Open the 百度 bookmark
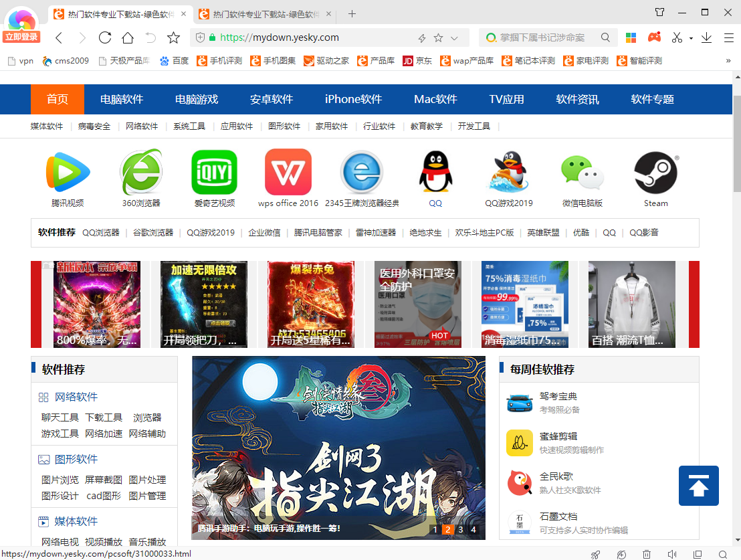This screenshot has height=560, width=741. pos(175,60)
